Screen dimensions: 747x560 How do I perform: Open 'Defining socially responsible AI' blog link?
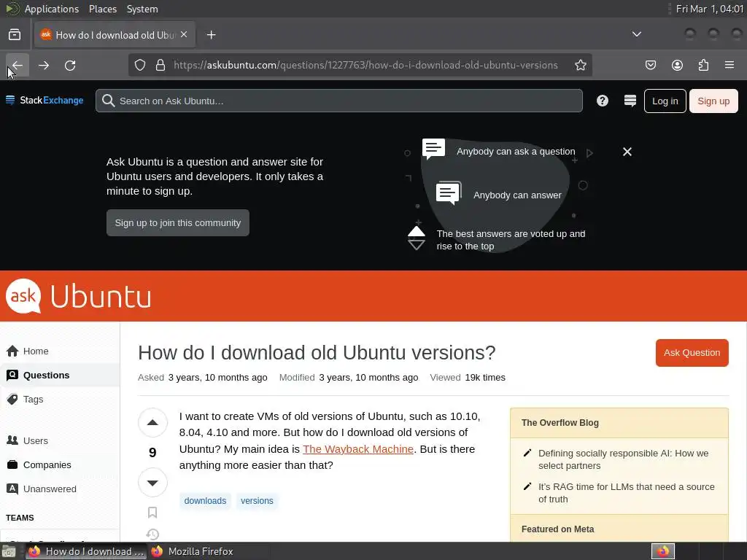(623, 459)
